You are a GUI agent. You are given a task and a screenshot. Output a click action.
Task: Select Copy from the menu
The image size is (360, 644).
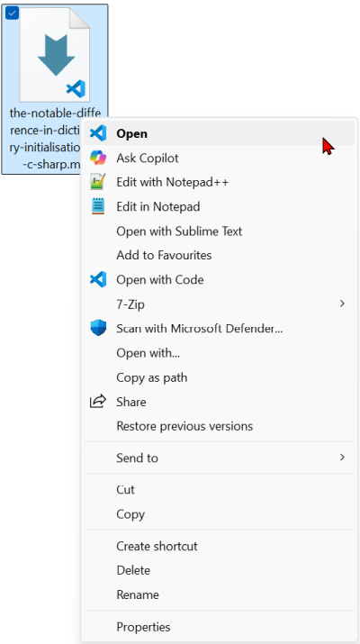[x=220, y=513]
